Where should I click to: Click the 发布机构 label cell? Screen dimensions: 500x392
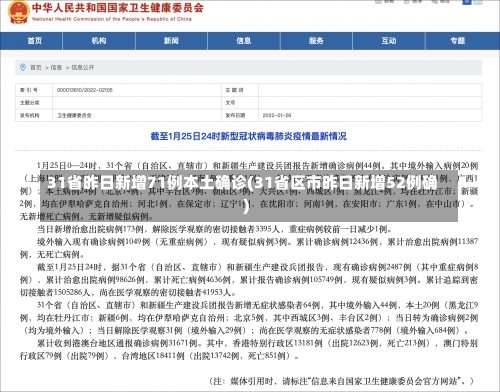[x=34, y=115]
